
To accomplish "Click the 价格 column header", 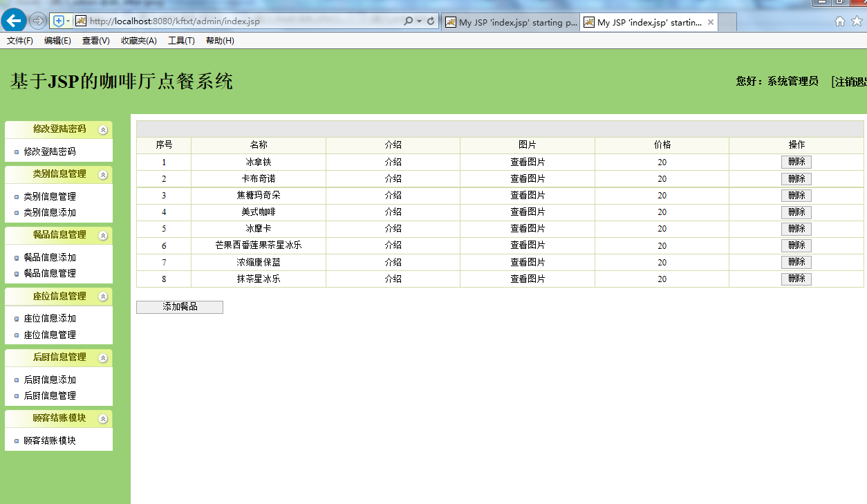I will [662, 145].
